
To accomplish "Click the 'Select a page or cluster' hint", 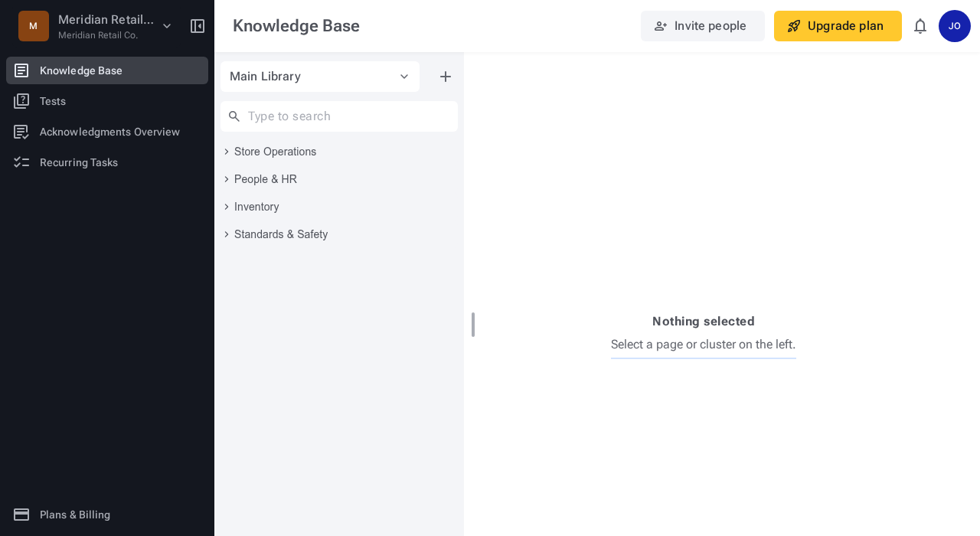I will click(704, 345).
